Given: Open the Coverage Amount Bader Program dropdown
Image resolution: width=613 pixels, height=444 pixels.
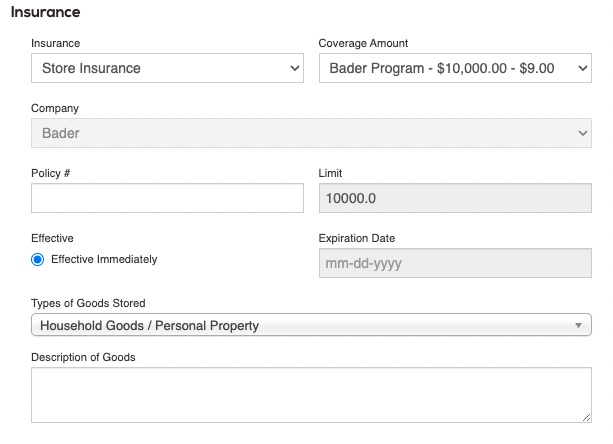Looking at the screenshot, I should [454, 69].
